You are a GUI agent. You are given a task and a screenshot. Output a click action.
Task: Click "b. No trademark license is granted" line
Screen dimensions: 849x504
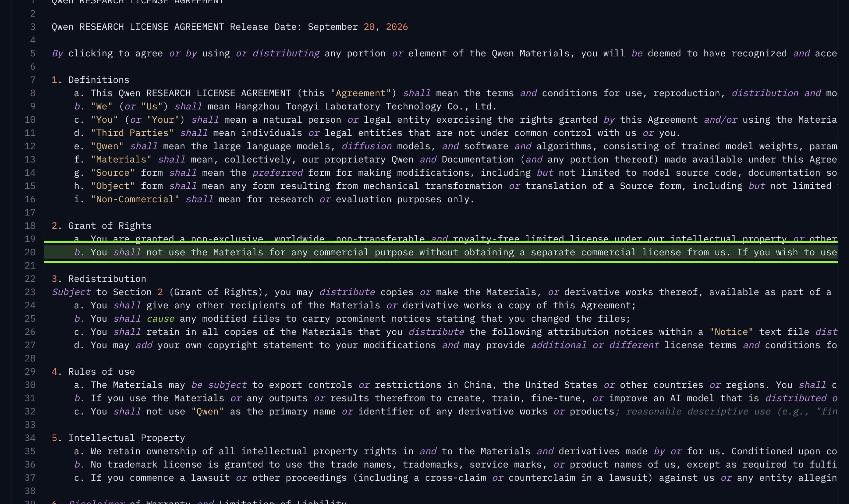tap(455, 464)
